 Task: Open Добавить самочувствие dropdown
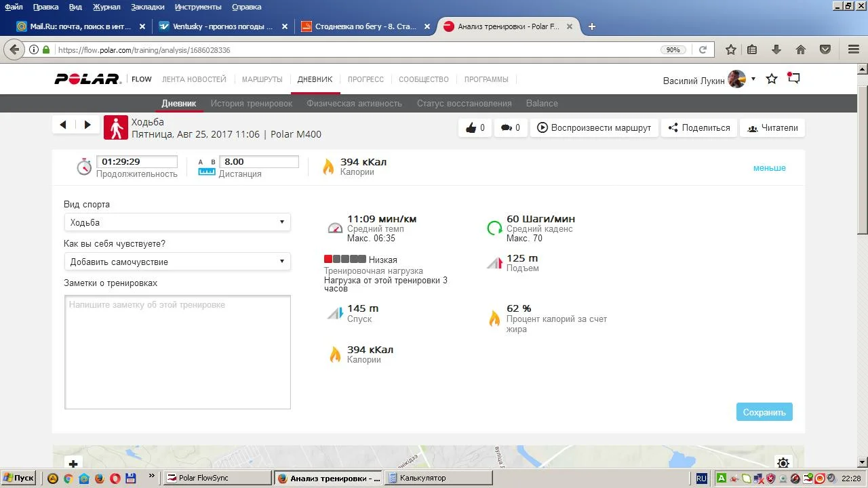[x=177, y=262]
